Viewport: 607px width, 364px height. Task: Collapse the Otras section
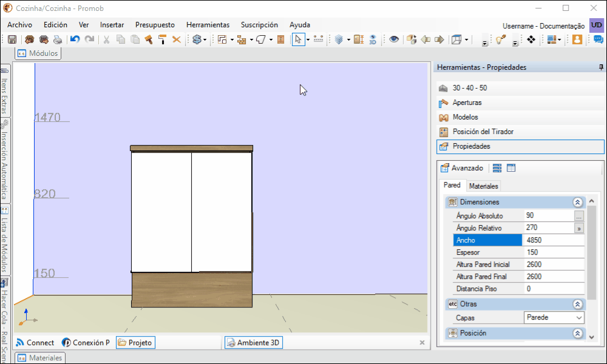[578, 304]
